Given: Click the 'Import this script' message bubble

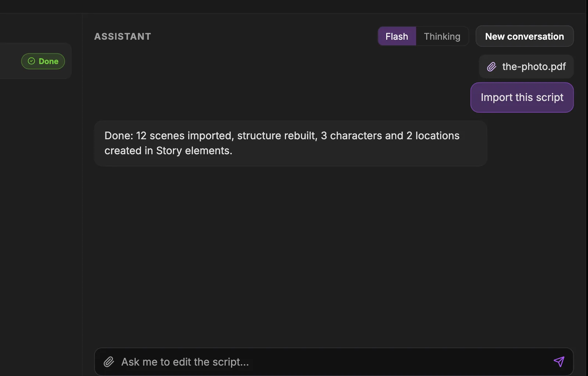Looking at the screenshot, I should tap(522, 97).
